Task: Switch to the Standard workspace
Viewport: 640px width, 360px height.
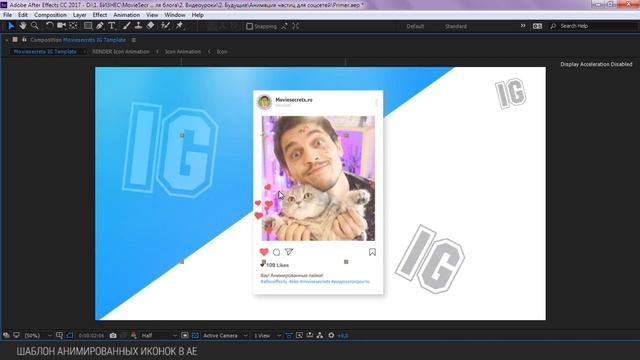Action: [x=456, y=26]
